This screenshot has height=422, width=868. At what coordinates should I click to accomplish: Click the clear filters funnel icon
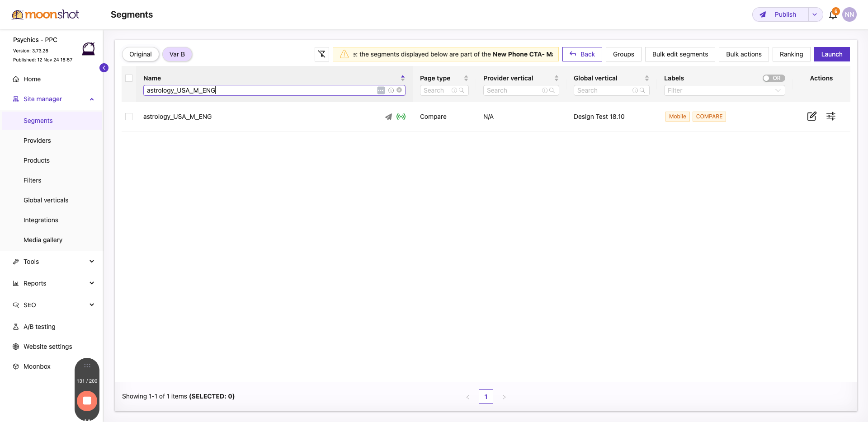[321, 54]
